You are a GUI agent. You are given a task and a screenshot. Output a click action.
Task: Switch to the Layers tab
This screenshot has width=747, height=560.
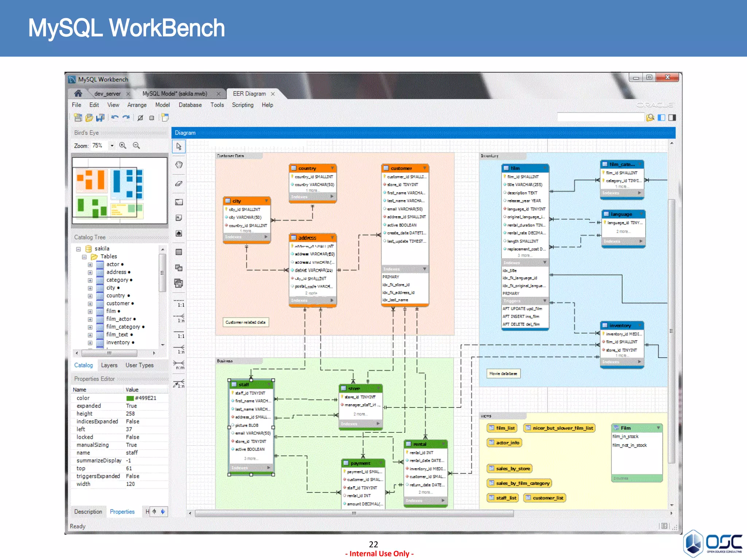109,365
